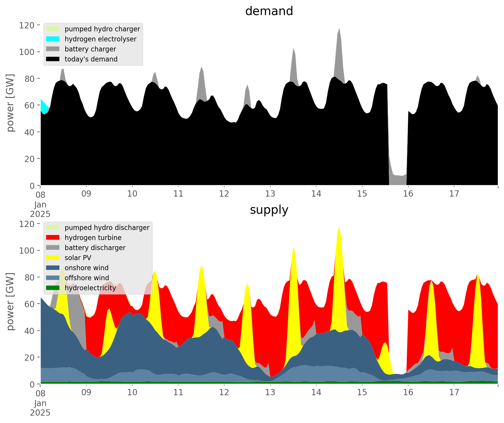Click the '80' y-axis tick on demand chart
Screen dimensions: 504x423
[30, 79]
